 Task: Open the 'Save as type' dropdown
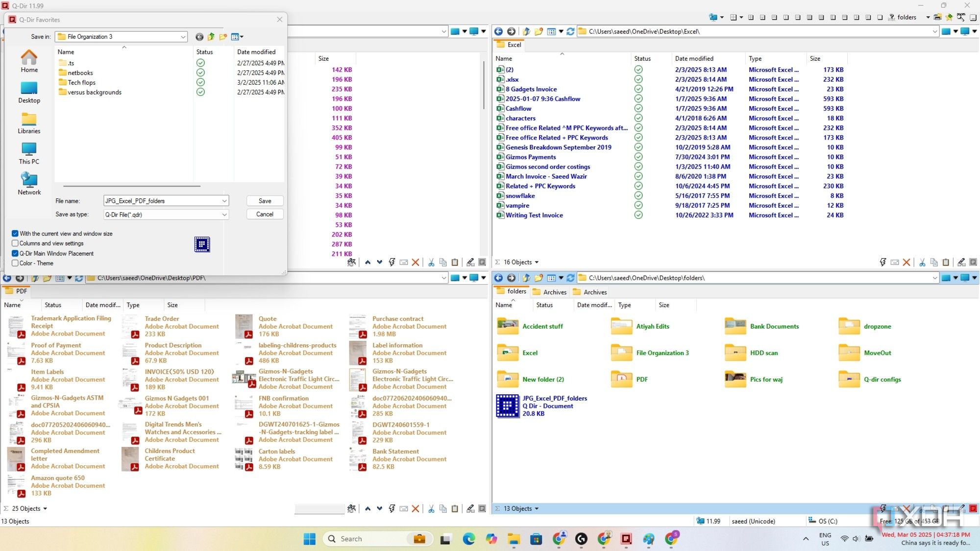click(224, 215)
